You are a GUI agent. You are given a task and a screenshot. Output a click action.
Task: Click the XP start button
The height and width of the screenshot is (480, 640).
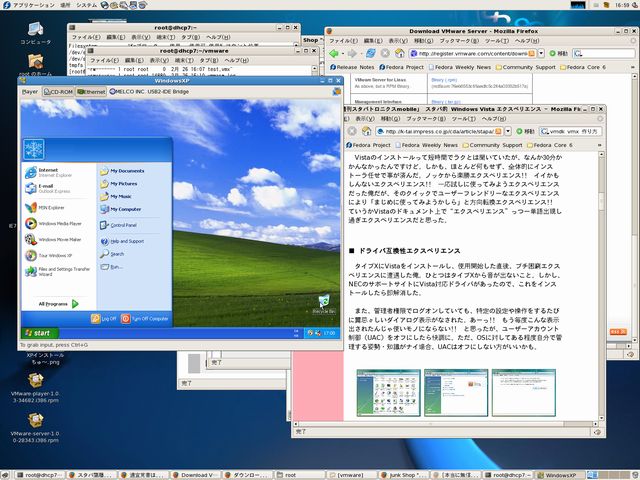[40, 333]
